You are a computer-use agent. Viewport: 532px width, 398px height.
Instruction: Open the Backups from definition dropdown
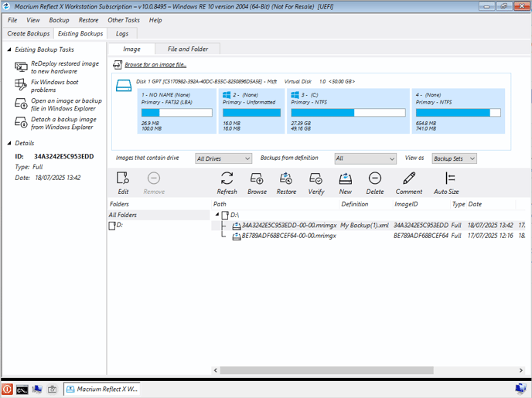click(365, 158)
